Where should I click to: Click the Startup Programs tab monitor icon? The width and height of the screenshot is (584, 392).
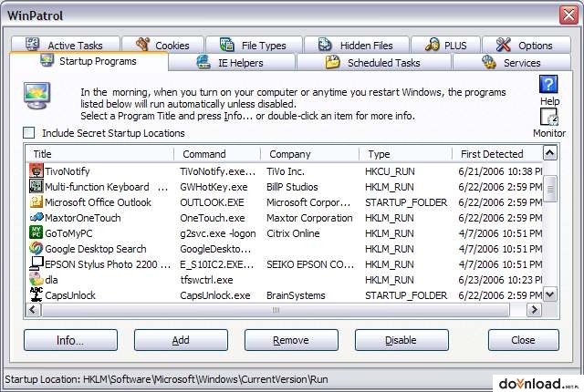[x=47, y=60]
